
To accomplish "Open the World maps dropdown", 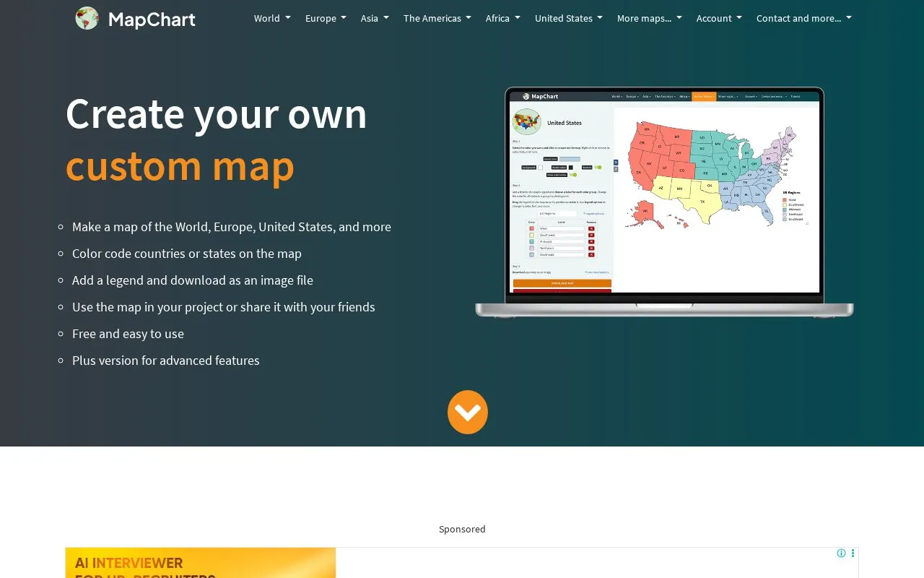I will coord(272,18).
